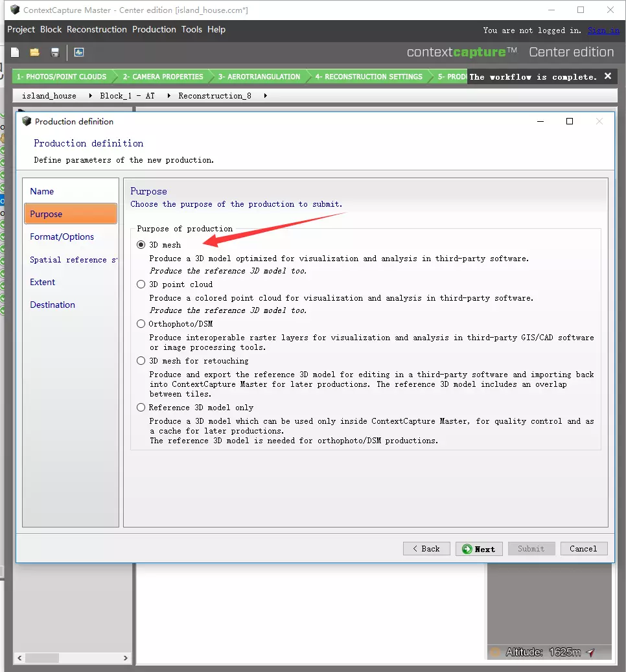Click workflow step 3- Aerotriangulation
The height and width of the screenshot is (672, 626).
point(259,76)
